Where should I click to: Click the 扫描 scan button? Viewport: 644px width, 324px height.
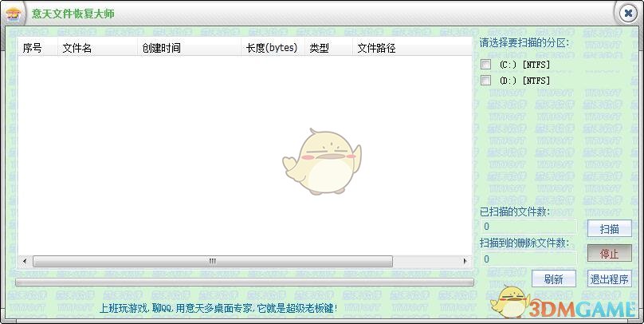coord(609,228)
